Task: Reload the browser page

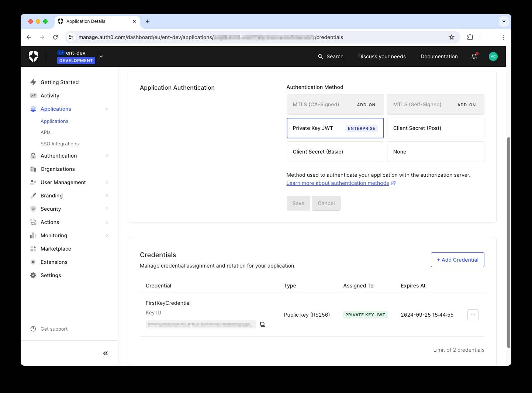Action: [x=55, y=37]
